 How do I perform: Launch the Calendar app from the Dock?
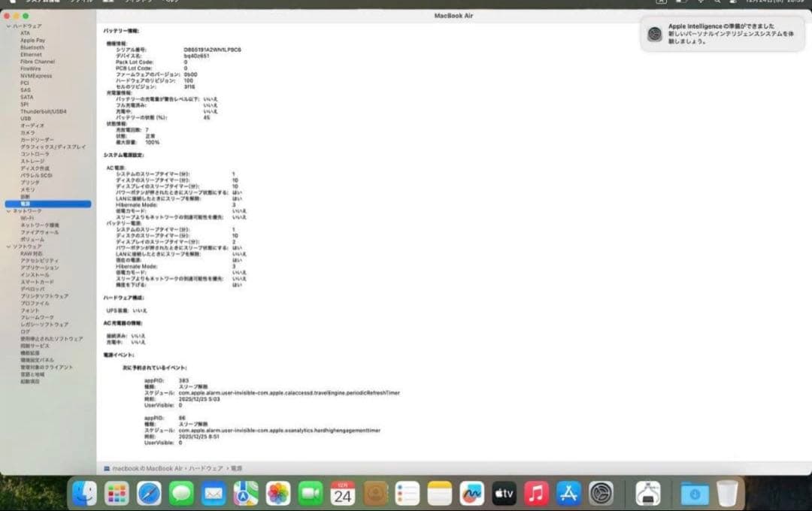344,494
